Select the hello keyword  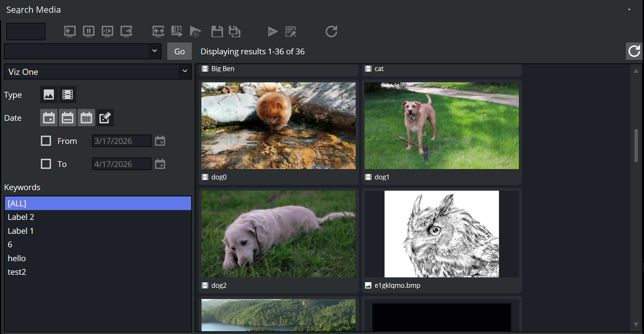tap(98, 258)
